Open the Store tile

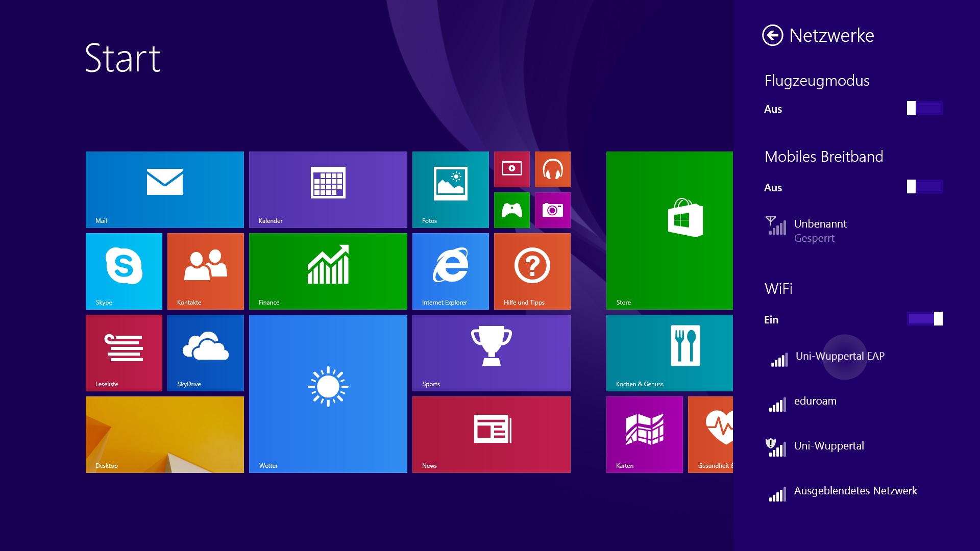670,231
